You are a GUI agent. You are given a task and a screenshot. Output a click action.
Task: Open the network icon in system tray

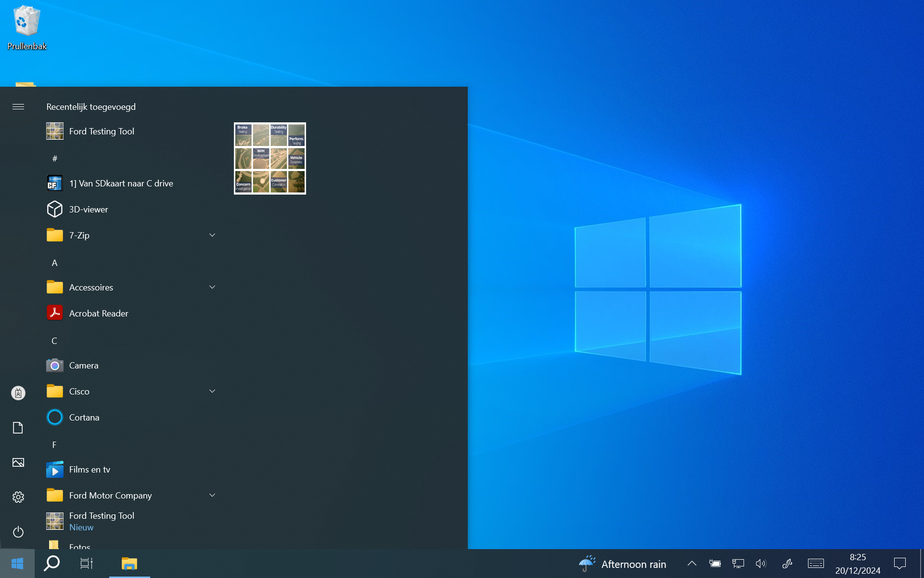tap(738, 564)
